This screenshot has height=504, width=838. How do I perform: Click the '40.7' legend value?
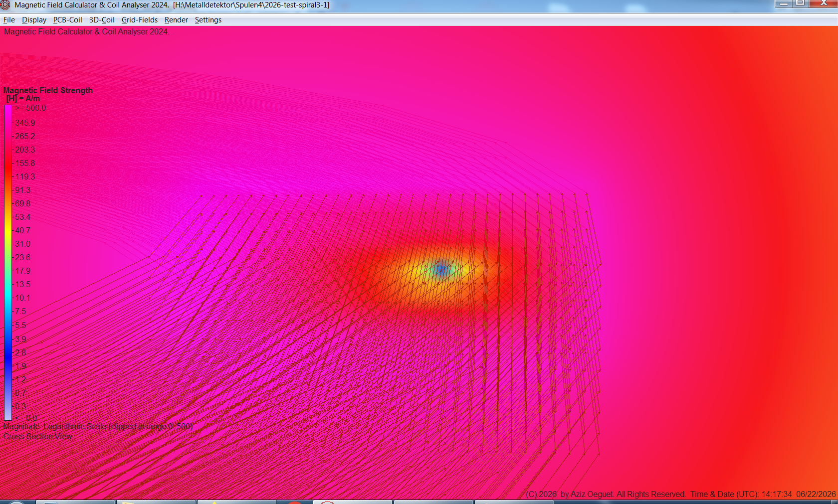[x=23, y=230]
